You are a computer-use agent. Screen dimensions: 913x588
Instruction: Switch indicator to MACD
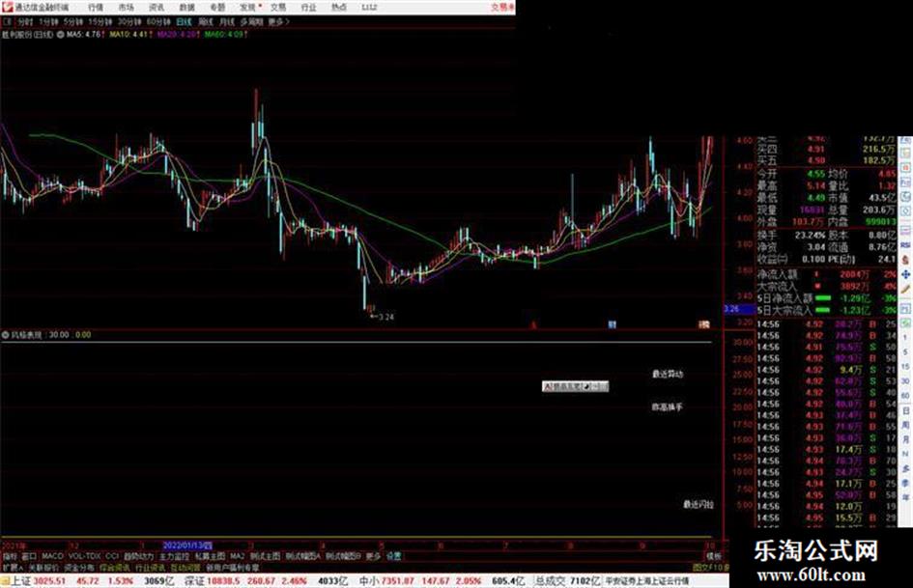pyautogui.click(x=52, y=556)
